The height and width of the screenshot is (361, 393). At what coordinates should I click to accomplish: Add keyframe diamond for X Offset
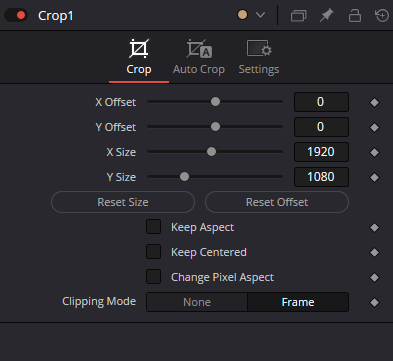pyautogui.click(x=374, y=102)
